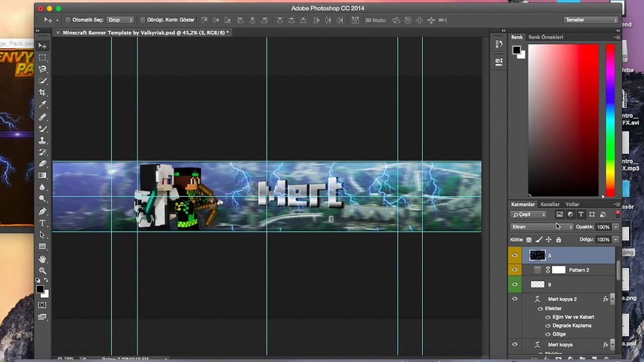Click the auto-align layers icon in options bar
Screen dimensions: 644x362
356,20
